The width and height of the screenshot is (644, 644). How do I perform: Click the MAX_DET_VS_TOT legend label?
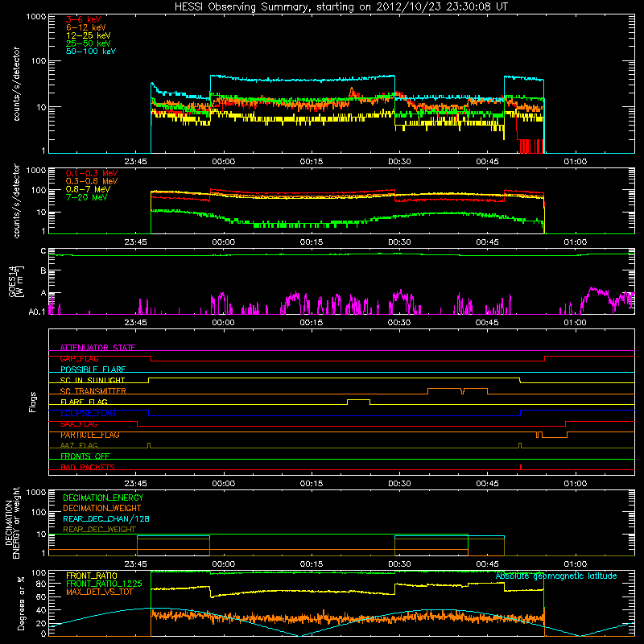point(99,592)
